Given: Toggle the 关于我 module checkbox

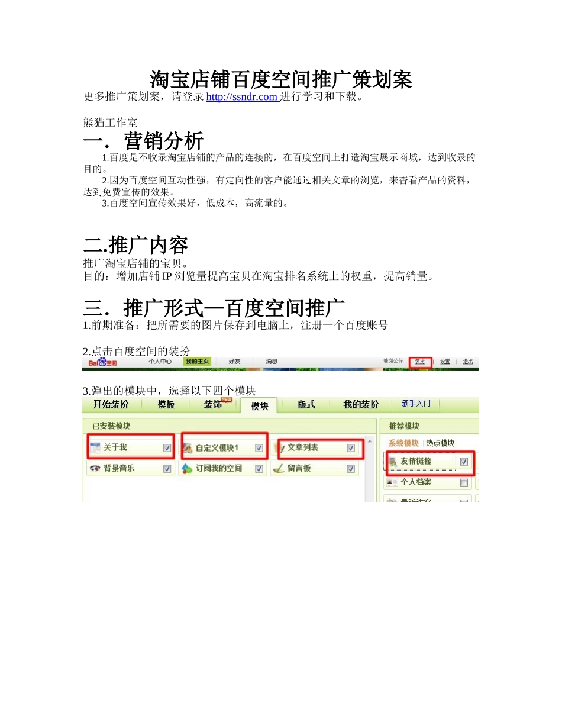Looking at the screenshot, I should pyautogui.click(x=167, y=448).
